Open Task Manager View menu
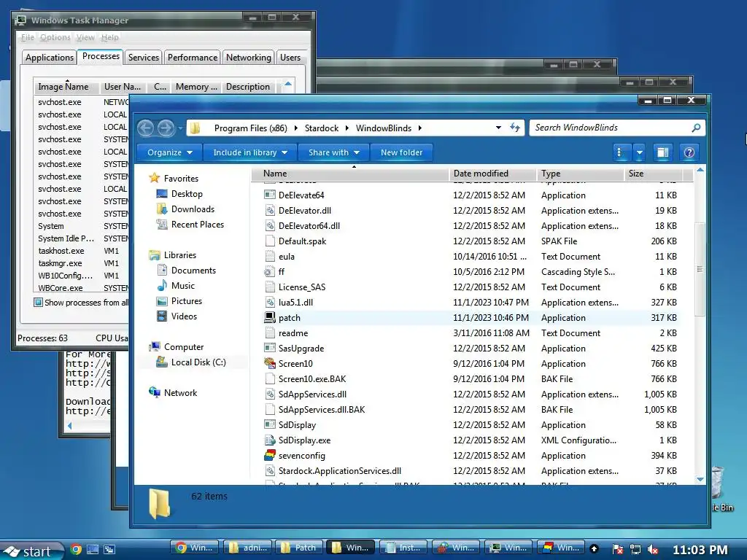This screenshot has height=560, width=747. 85,37
